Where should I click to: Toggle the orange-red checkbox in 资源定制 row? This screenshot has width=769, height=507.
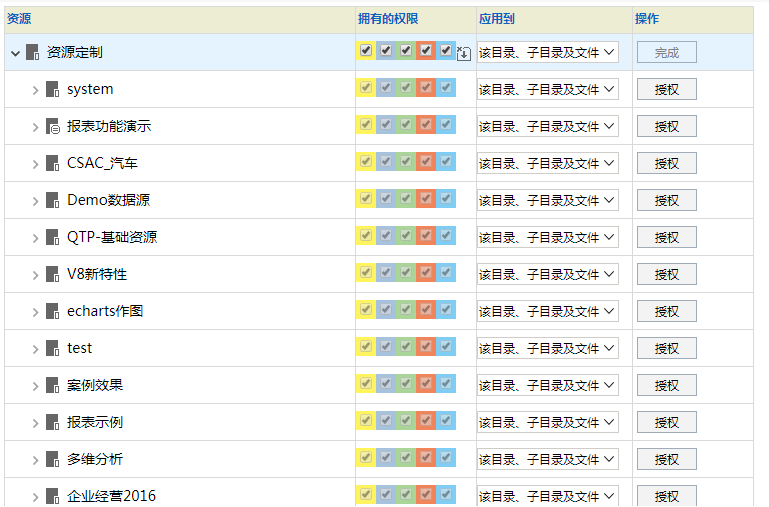point(426,50)
